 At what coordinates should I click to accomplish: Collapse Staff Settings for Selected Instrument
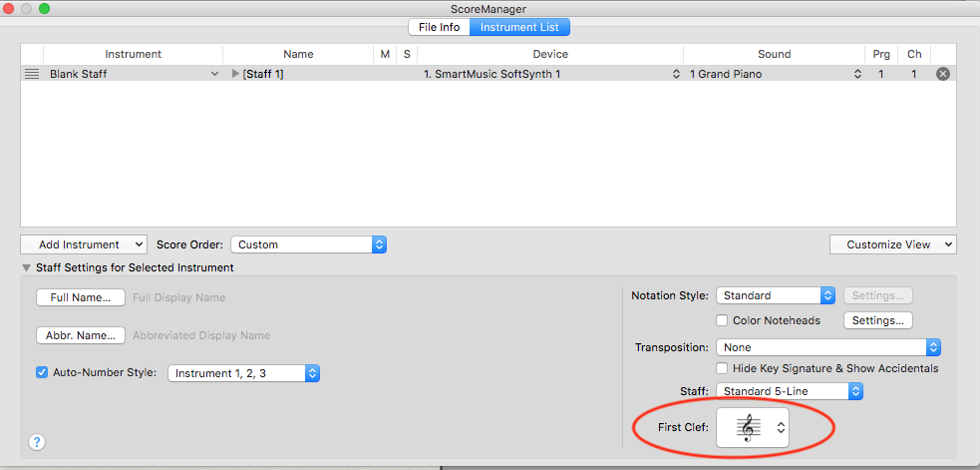pyautogui.click(x=26, y=267)
